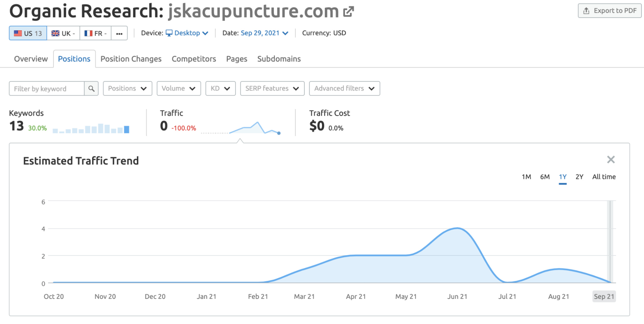Switch the chart range to 1M
644x324 pixels.
526,177
